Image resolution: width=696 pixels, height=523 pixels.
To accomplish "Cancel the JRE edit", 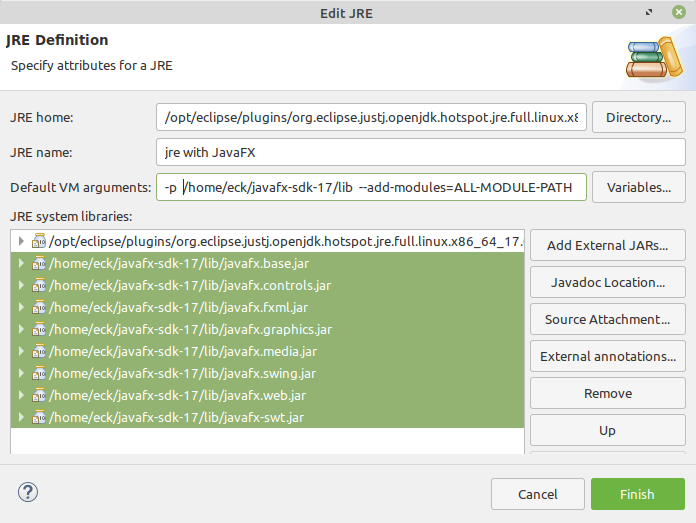I will (538, 494).
